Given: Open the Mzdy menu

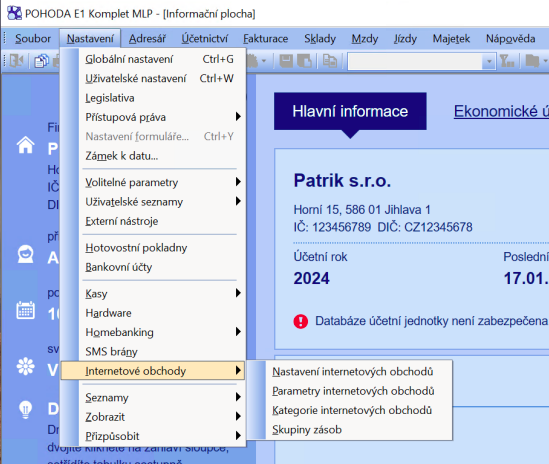Looking at the screenshot, I should tap(364, 39).
